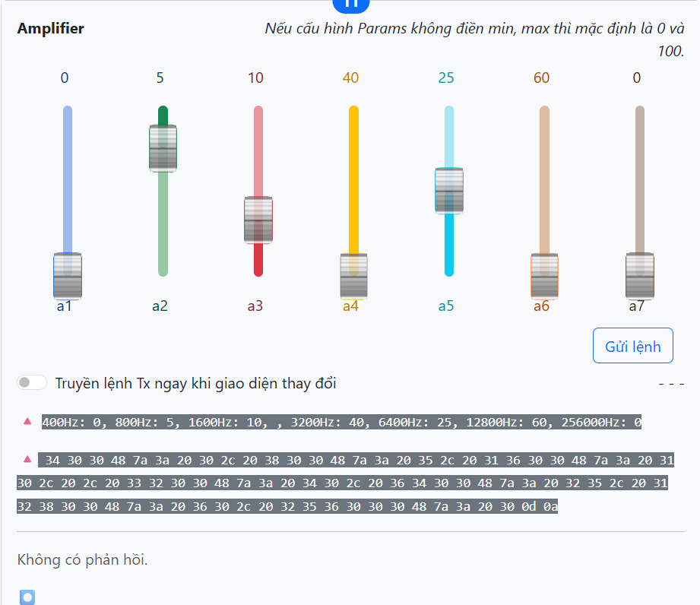Click the 400Hz command text line
Screen dimensions: 700x605
[342, 422]
